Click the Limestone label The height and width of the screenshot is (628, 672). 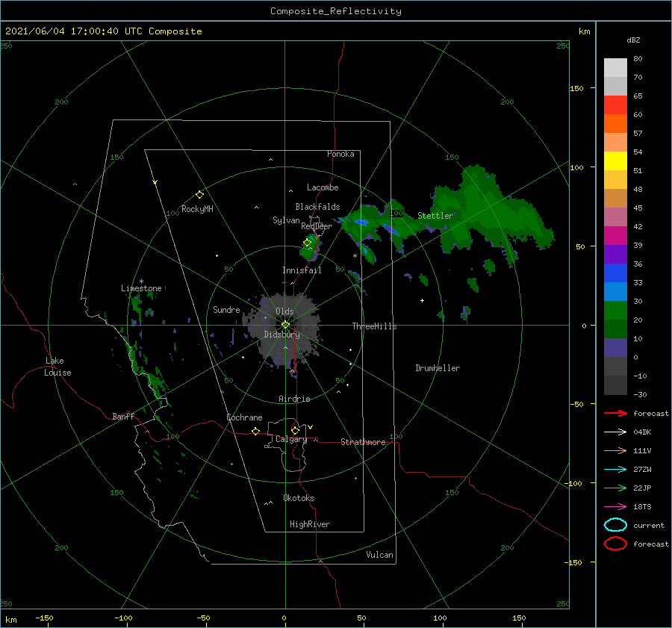tap(141, 288)
